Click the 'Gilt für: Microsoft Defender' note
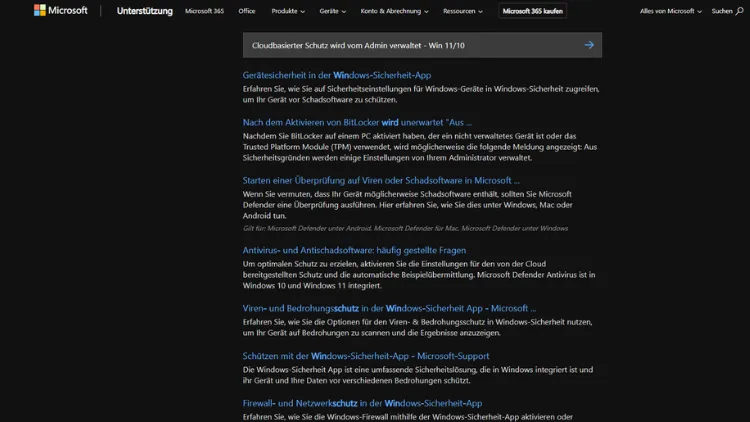 point(405,228)
